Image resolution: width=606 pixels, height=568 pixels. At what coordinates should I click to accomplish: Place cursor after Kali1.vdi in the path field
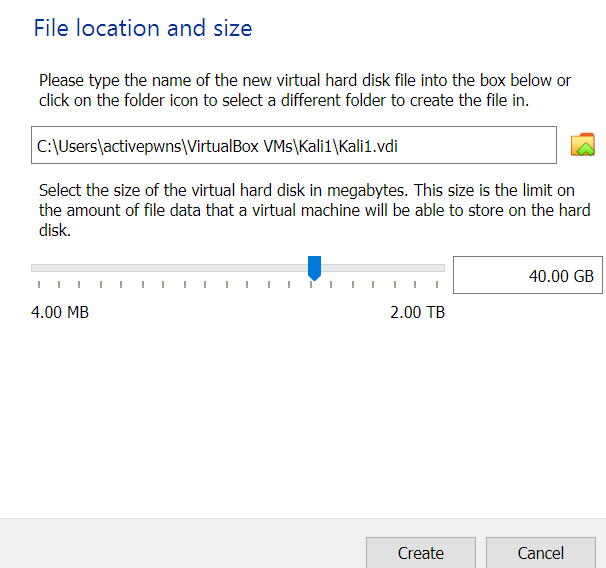(399, 146)
